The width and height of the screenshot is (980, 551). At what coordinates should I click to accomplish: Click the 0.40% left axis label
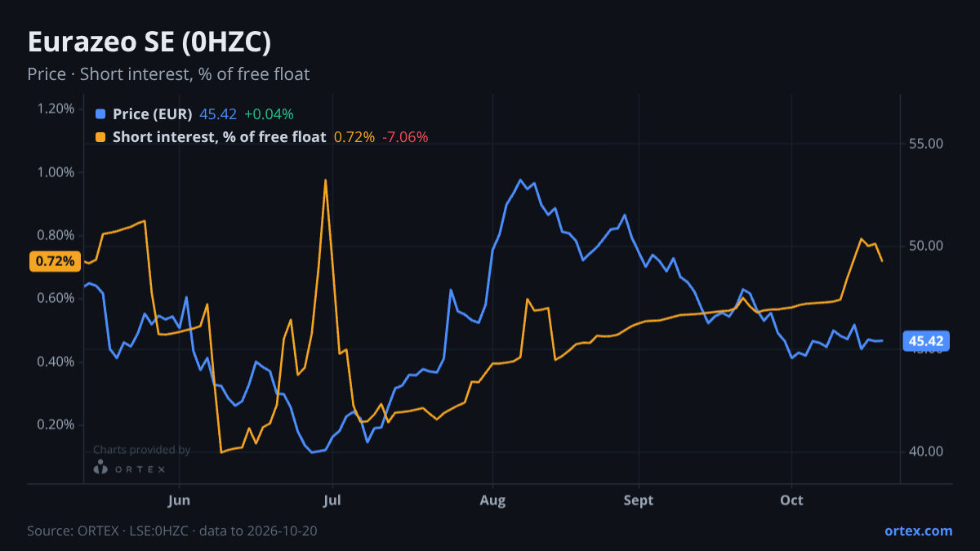point(56,362)
